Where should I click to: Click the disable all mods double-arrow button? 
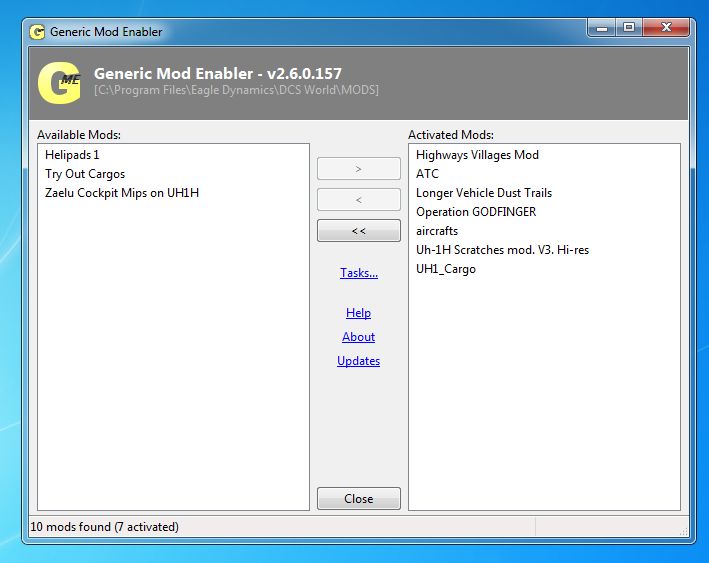click(359, 231)
